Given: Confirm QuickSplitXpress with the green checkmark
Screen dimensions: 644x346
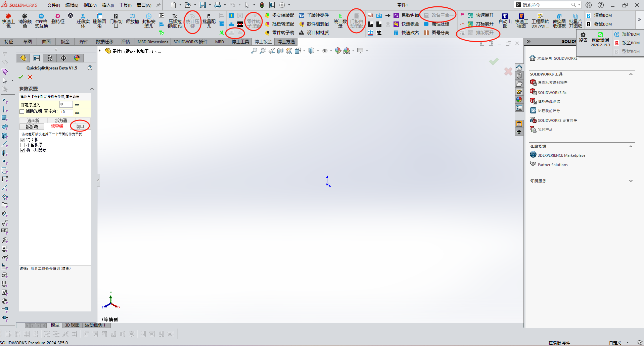Looking at the screenshot, I should click(21, 77).
